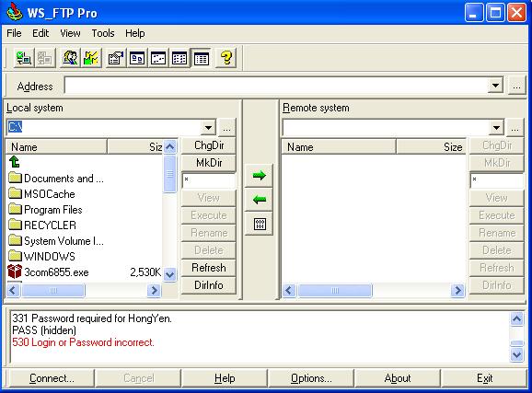Open the Tools menu
Viewport: 532px width, 393px height.
pos(103,33)
